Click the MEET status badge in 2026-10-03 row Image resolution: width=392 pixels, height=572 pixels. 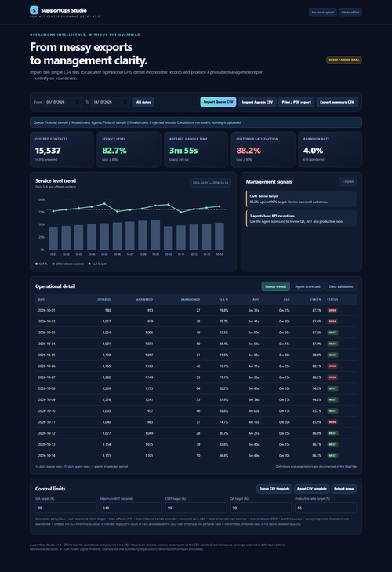(332, 333)
